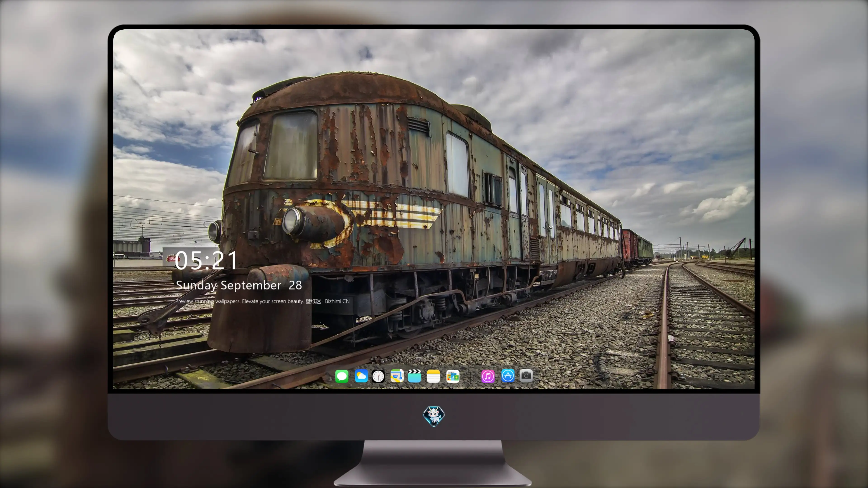This screenshot has height=488, width=868.
Task: Launch the App Store from the dock
Action: pyautogui.click(x=508, y=375)
